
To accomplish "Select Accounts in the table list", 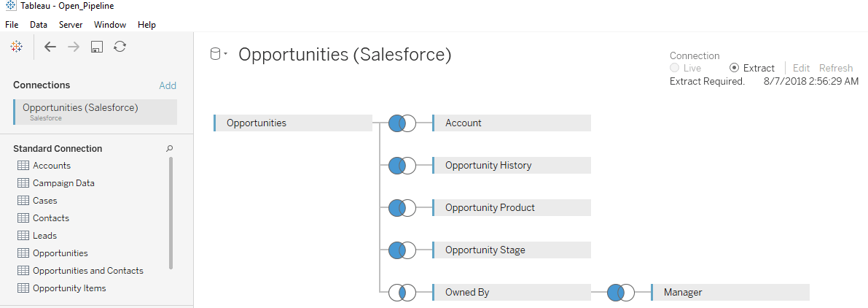I will [x=52, y=166].
